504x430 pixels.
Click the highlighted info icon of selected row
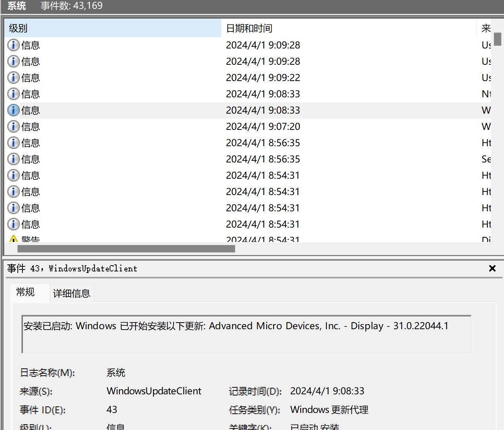(14, 111)
